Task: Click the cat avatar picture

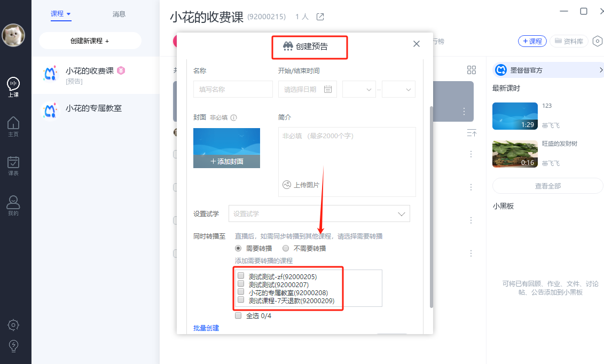Action: click(x=13, y=35)
